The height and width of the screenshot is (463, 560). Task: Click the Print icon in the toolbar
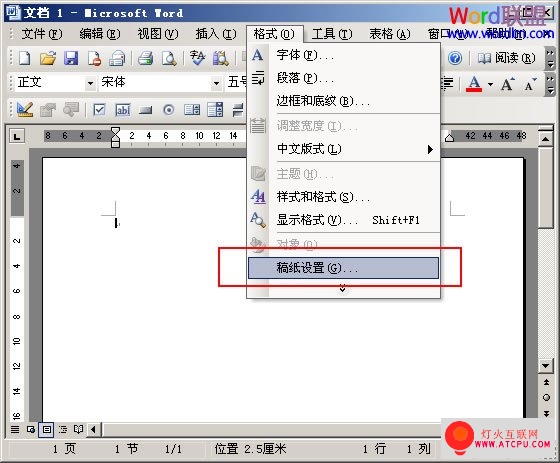146,58
